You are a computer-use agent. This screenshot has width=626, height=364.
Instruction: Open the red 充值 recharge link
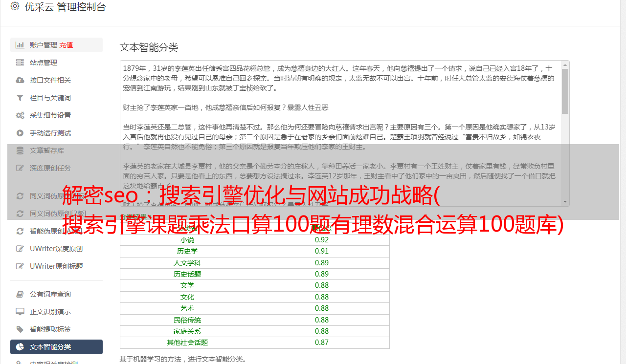point(66,45)
